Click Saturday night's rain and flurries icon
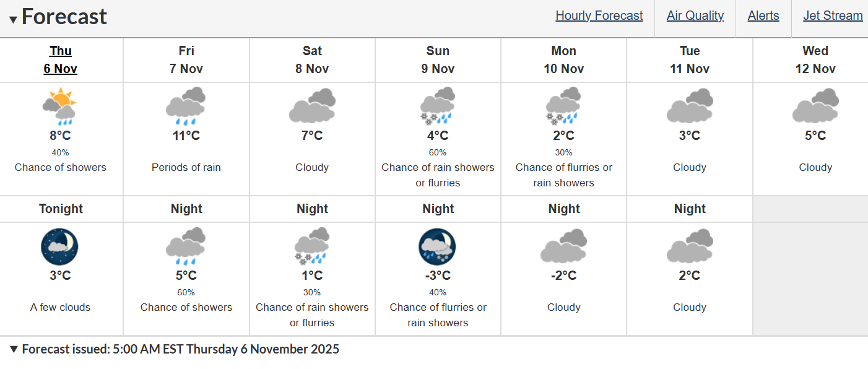This screenshot has height=369, width=868. click(312, 246)
